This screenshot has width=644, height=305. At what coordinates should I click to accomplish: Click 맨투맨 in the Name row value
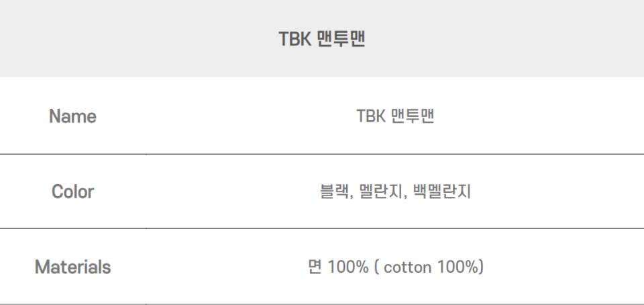tap(413, 116)
